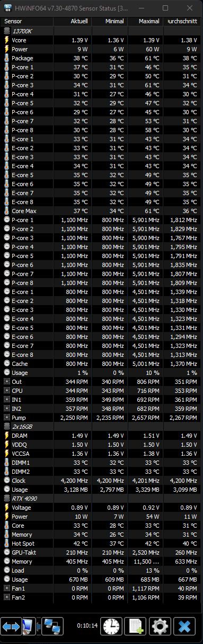Click the fan icon beside Out

coord(6,382)
